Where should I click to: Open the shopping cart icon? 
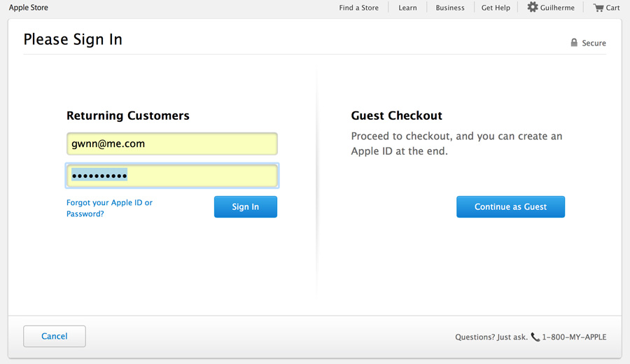[x=598, y=8]
